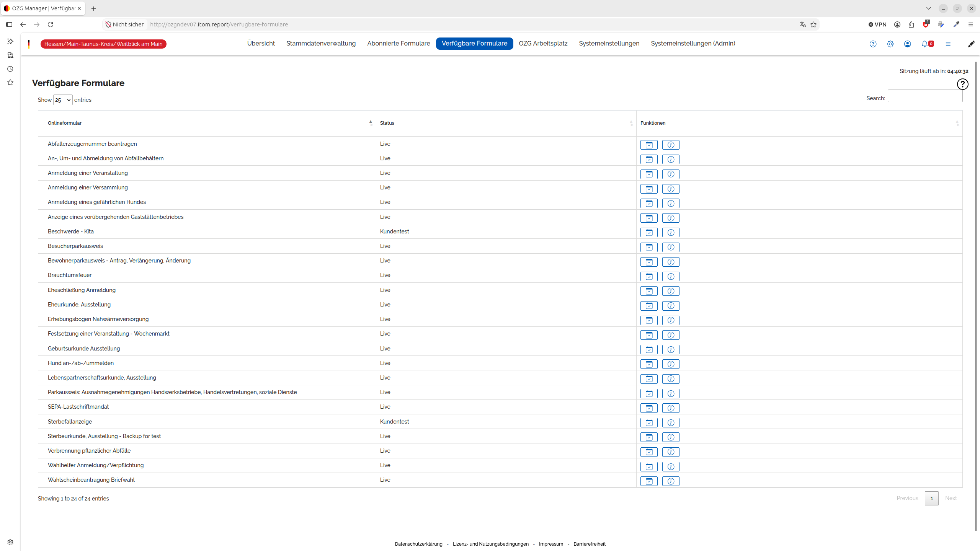This screenshot has width=980, height=551.
Task: Click the Impressum footer link
Action: [x=551, y=544]
